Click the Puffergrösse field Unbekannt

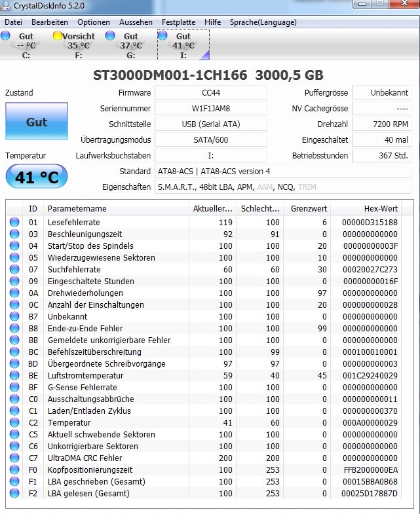(x=381, y=93)
